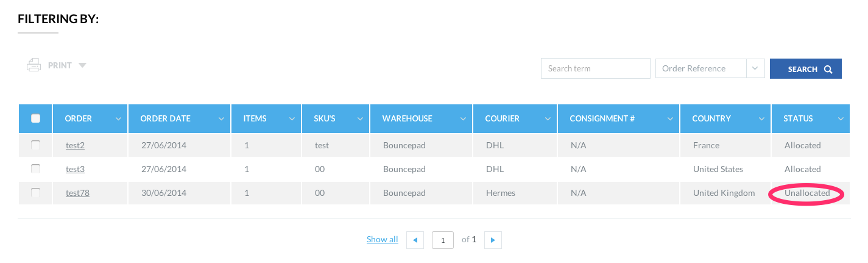868x263 pixels.
Task: Click the Show all link
Action: click(382, 240)
